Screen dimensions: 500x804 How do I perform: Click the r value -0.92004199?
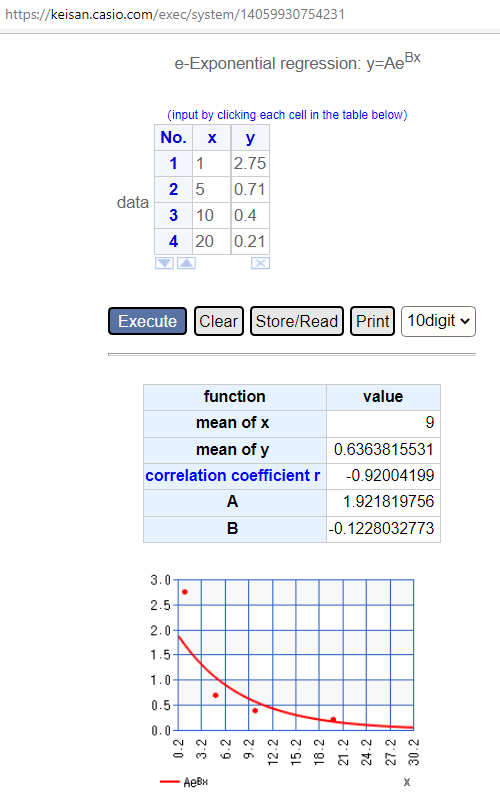pyautogui.click(x=384, y=475)
